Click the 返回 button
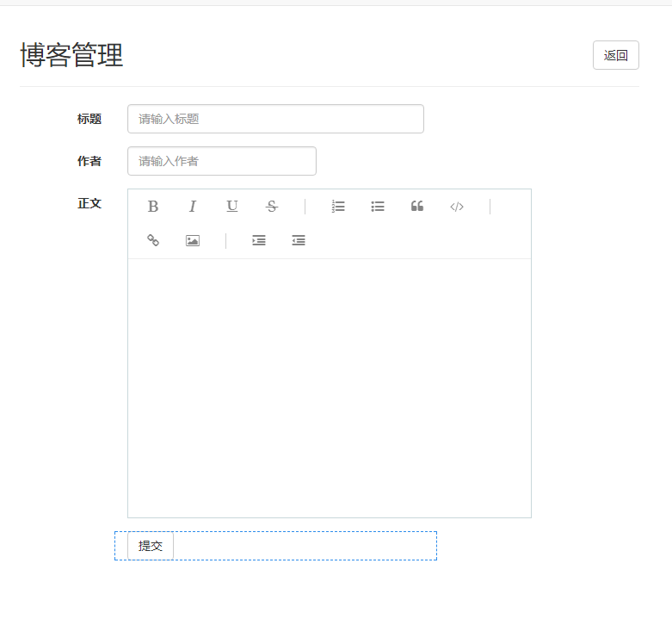The width and height of the screenshot is (672, 619). coord(616,55)
